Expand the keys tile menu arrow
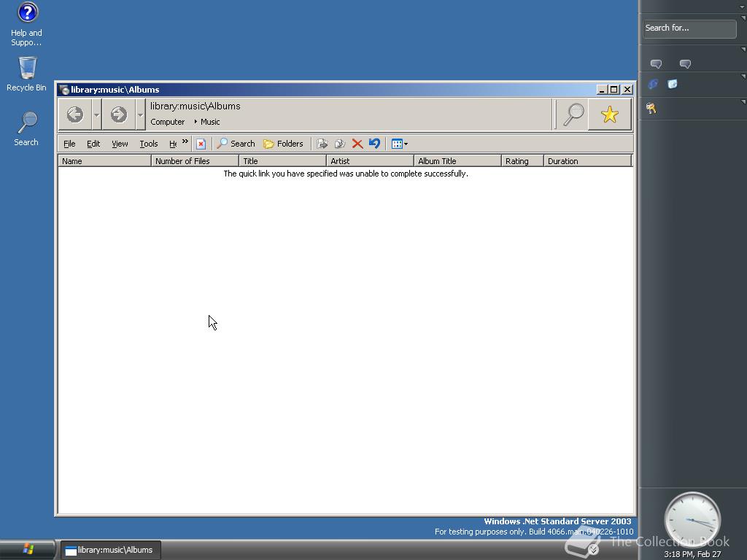 click(x=743, y=102)
